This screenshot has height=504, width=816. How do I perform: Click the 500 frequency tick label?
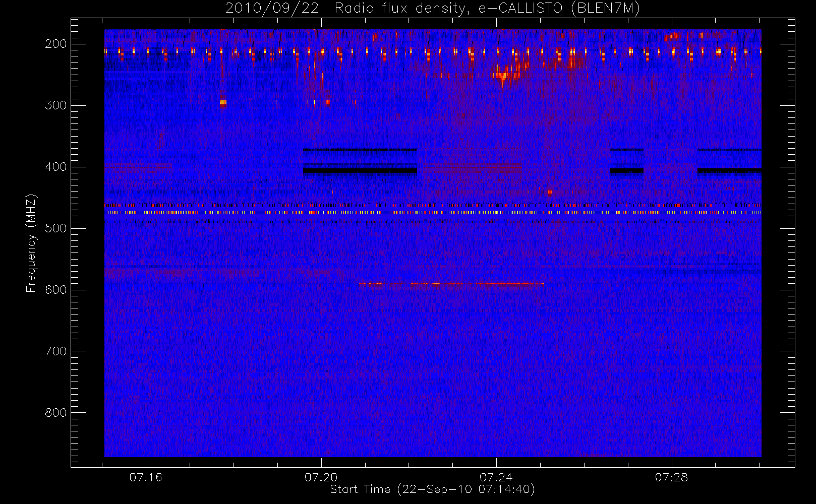click(x=56, y=228)
